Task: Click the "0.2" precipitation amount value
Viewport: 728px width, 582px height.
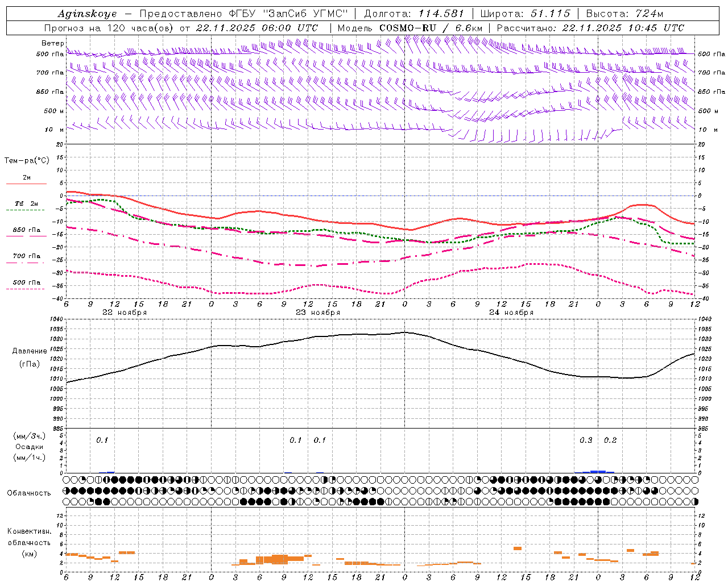Action: 610,440
